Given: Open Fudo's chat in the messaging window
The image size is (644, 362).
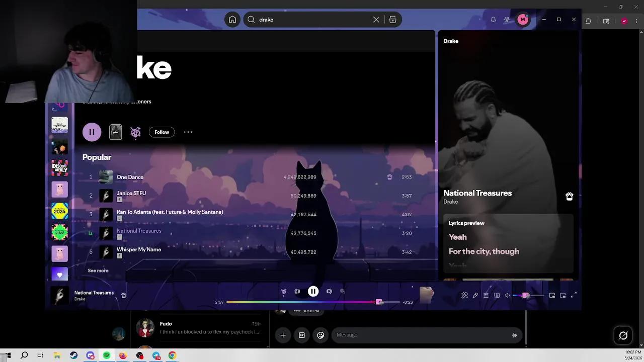Looking at the screenshot, I should [199, 328].
